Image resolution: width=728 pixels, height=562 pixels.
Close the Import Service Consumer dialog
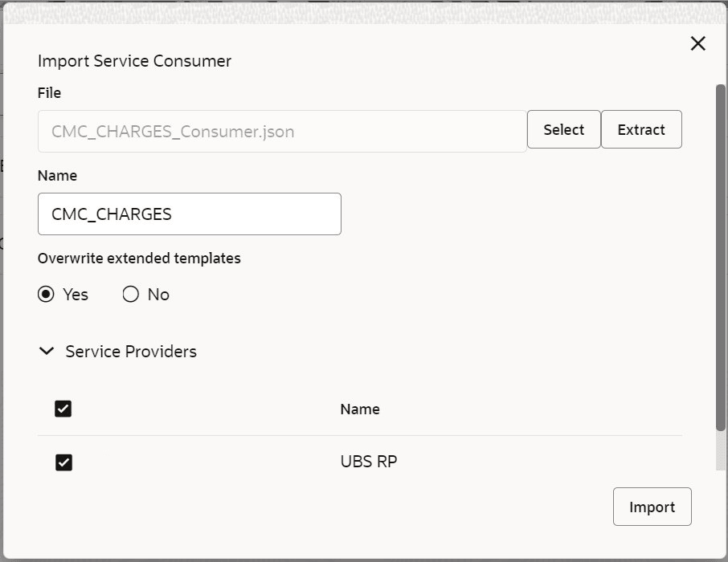tap(697, 44)
